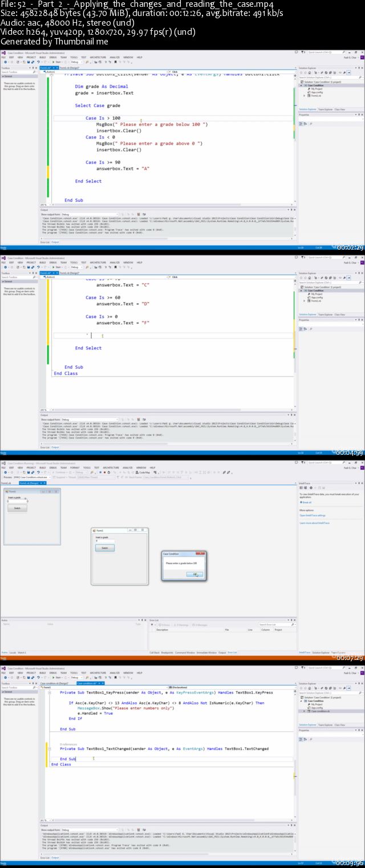
Task: Click OK in the Case Condition message box
Action: (194, 574)
